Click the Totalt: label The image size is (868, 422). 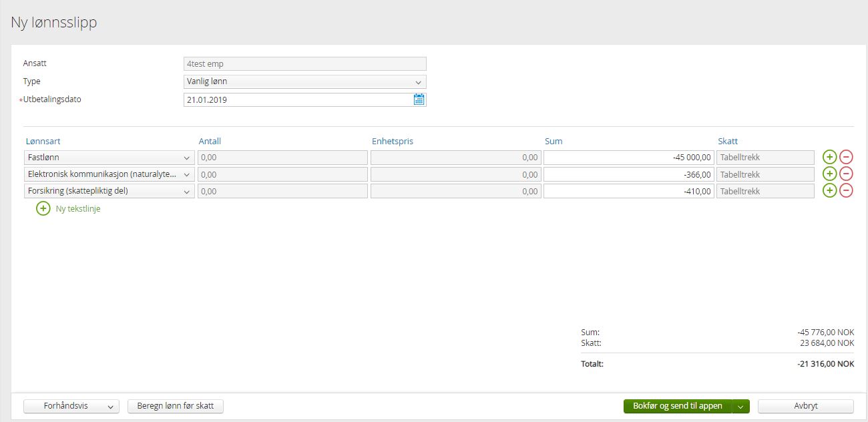point(592,364)
